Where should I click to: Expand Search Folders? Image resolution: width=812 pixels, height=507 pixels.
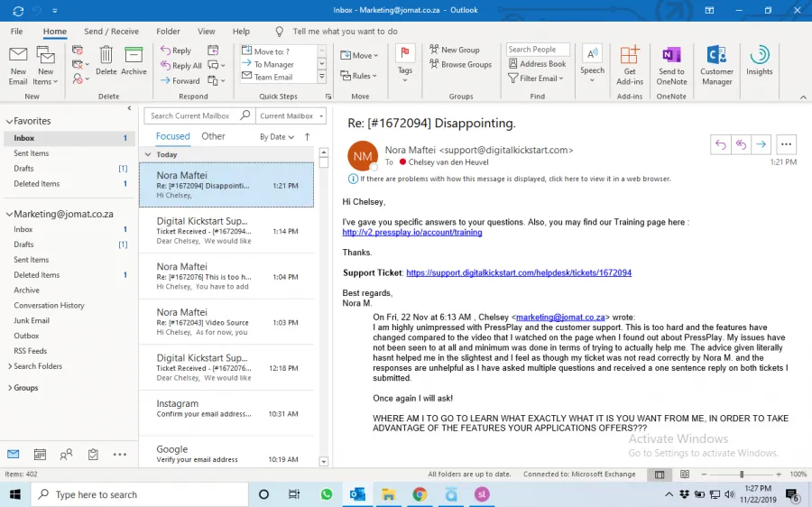pyautogui.click(x=9, y=366)
